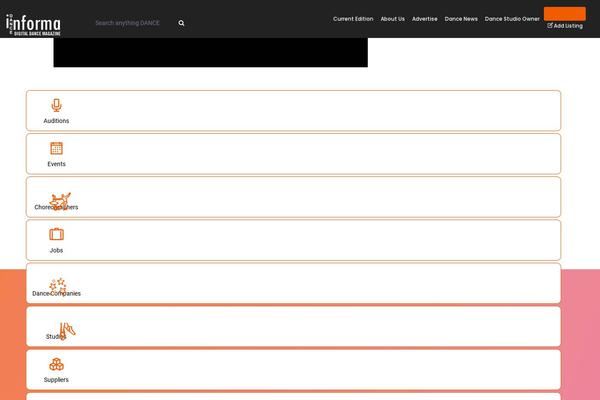Viewport: 600px width, 400px height.
Task: Open the Dance News section
Action: tap(461, 19)
